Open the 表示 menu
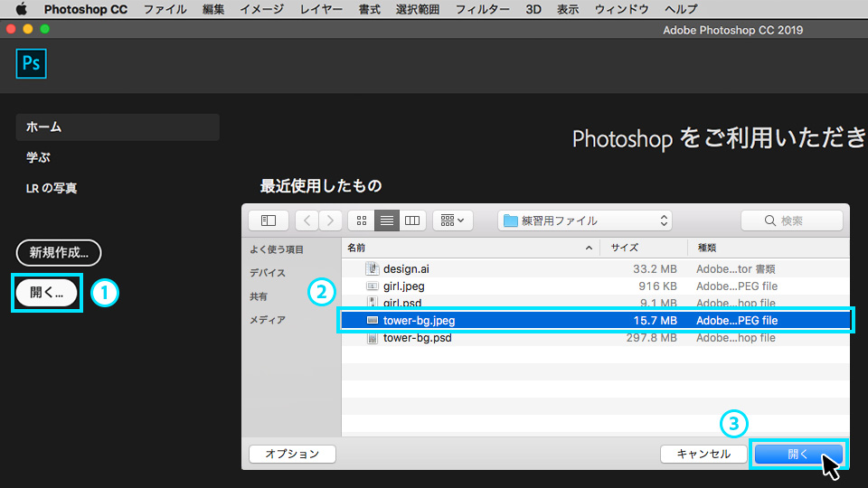Image resolution: width=868 pixels, height=488 pixels. point(568,9)
